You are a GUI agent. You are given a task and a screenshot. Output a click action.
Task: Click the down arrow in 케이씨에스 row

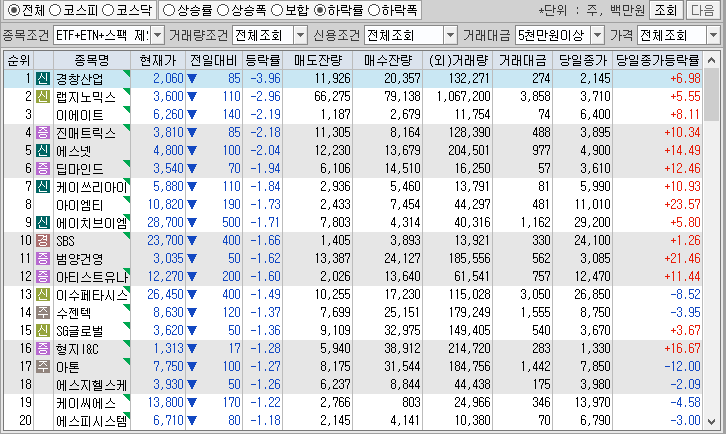click(192, 403)
